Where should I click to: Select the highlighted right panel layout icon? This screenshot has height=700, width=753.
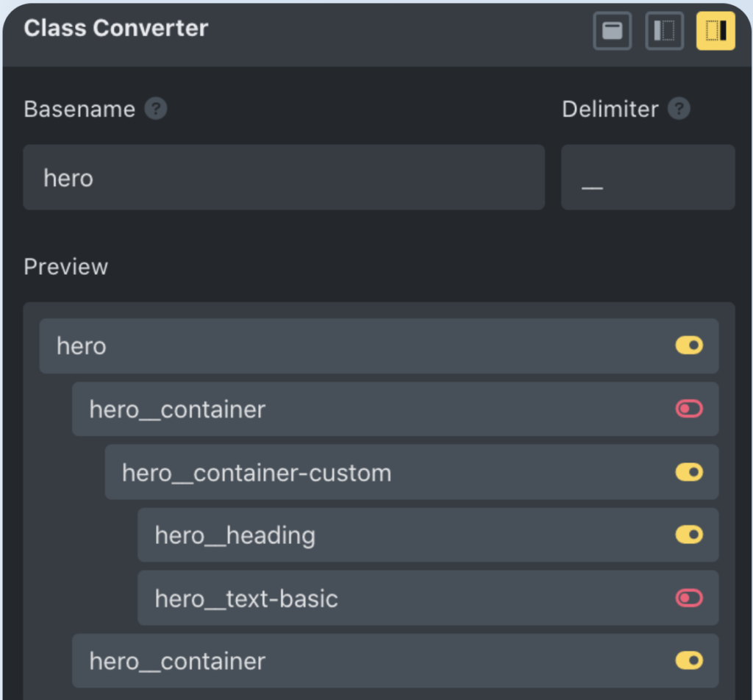point(715,31)
